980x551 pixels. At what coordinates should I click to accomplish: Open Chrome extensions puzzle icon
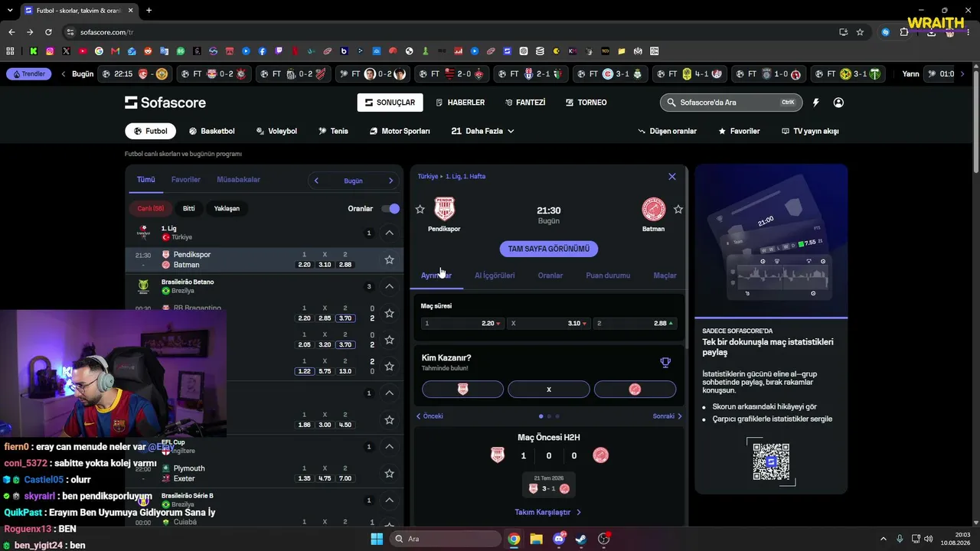[x=903, y=32]
